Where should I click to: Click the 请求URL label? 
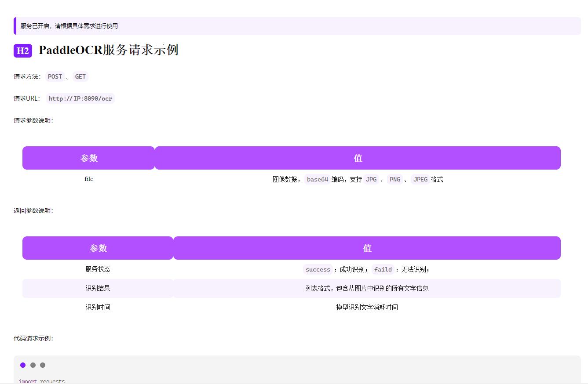coord(27,98)
